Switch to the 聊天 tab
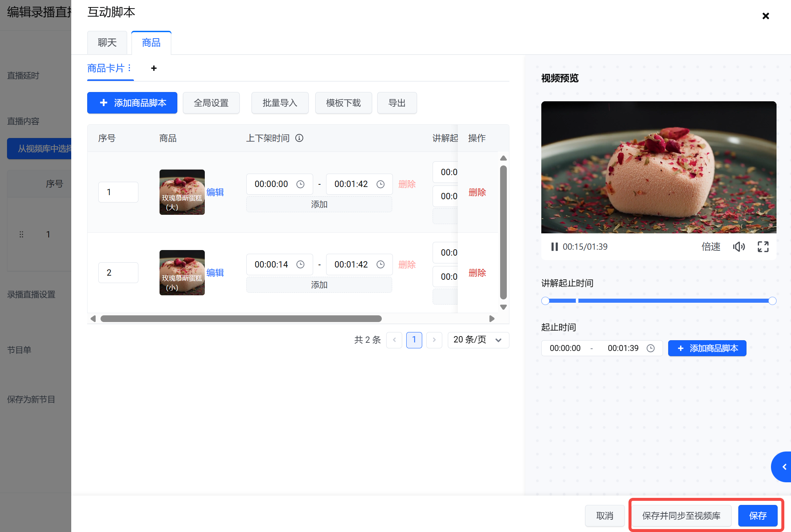791x532 pixels. tap(107, 43)
